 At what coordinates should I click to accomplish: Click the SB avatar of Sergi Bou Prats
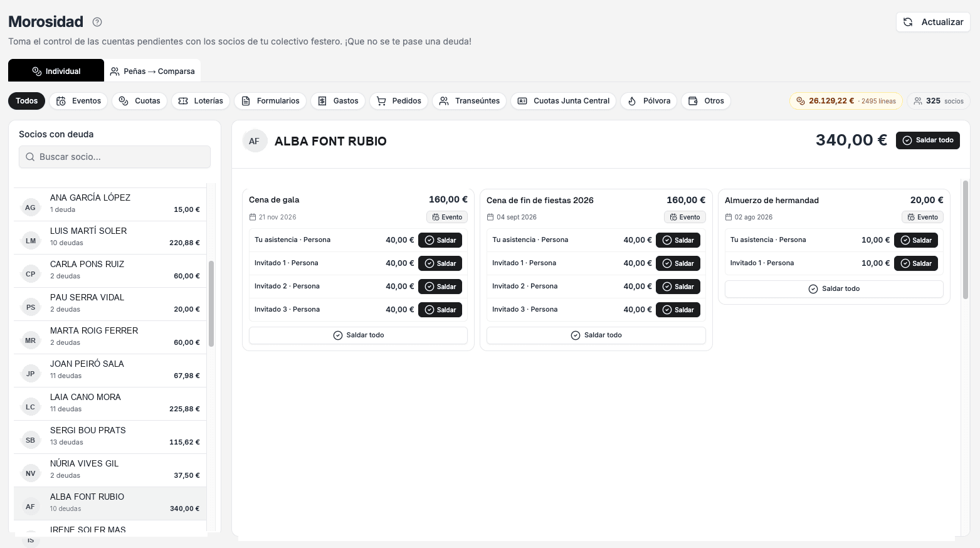click(31, 440)
